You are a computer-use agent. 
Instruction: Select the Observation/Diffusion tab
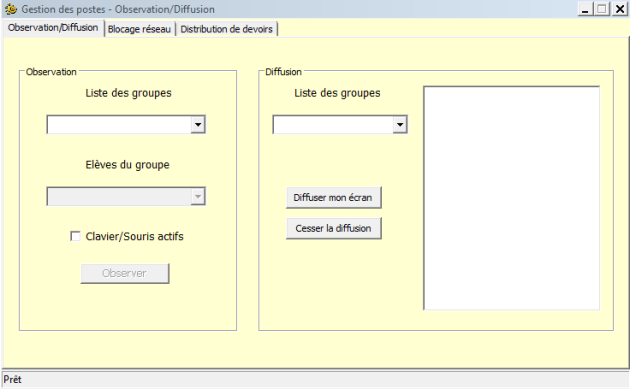53,28
